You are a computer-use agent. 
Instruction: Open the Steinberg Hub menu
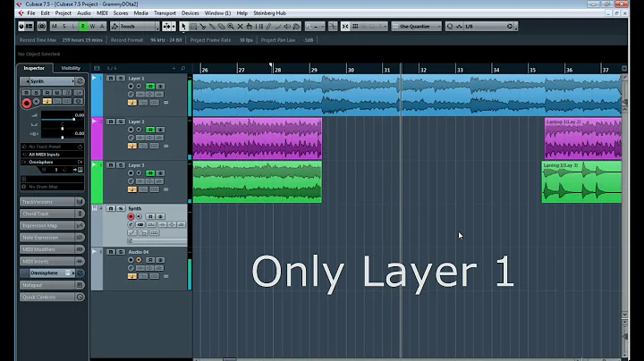coord(269,13)
